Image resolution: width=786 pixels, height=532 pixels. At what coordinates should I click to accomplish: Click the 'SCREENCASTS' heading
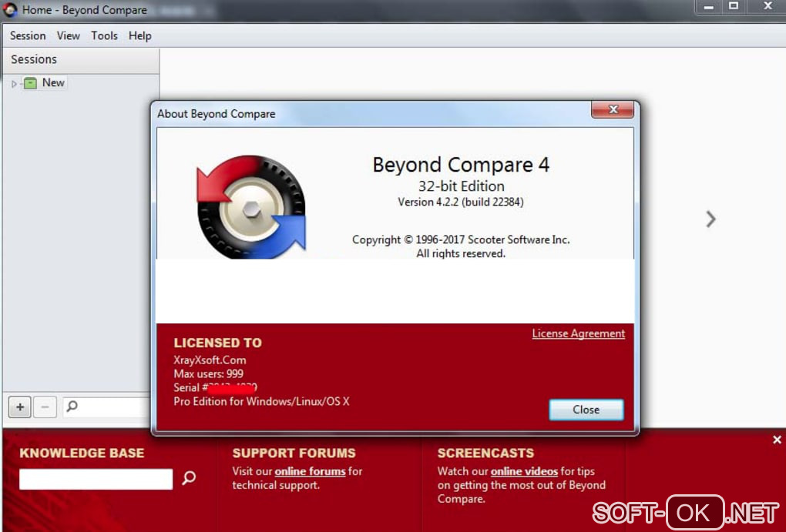(485, 453)
